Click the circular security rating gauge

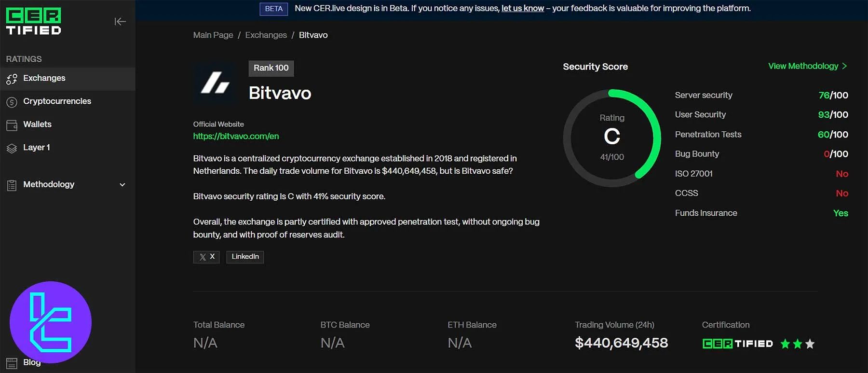pos(612,138)
